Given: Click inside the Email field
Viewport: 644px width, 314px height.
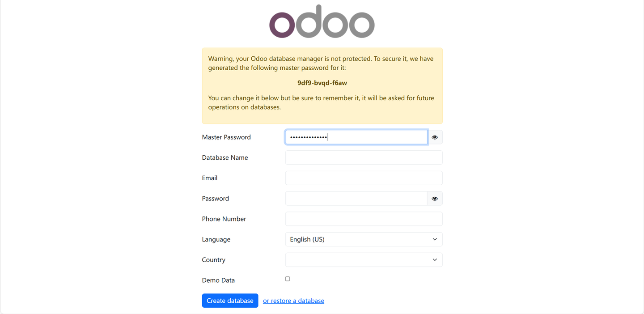Looking at the screenshot, I should [x=364, y=178].
